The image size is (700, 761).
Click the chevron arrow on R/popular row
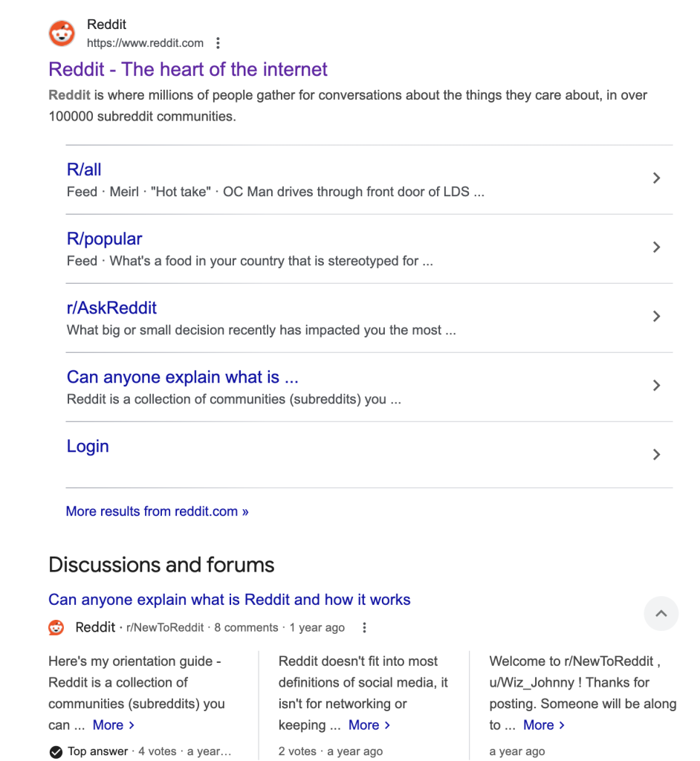pos(656,247)
